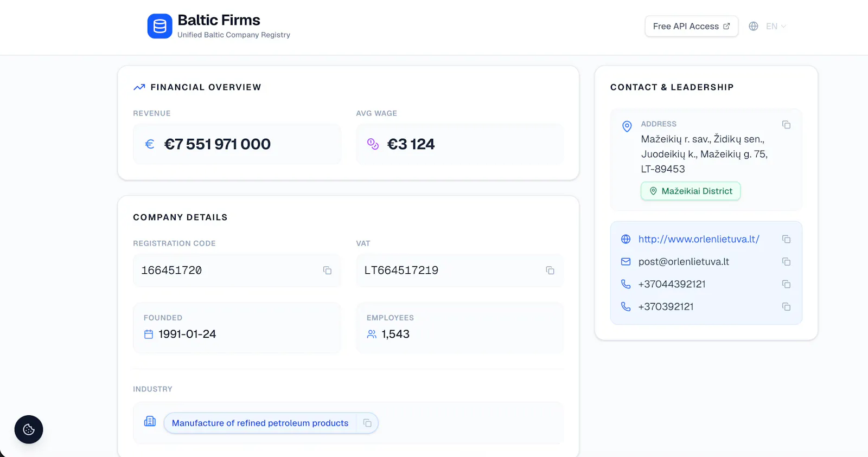Select employees count 1,543
This screenshot has width=868, height=457.
pyautogui.click(x=395, y=334)
